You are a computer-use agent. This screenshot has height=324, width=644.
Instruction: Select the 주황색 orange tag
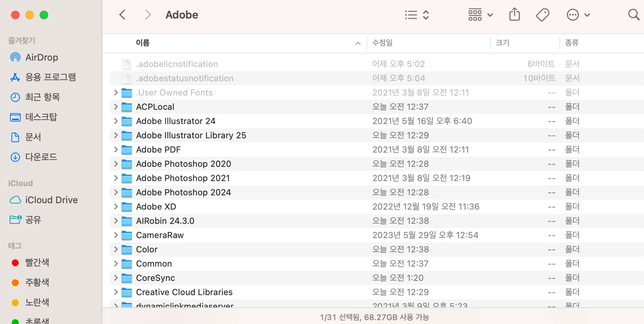[x=30, y=283]
